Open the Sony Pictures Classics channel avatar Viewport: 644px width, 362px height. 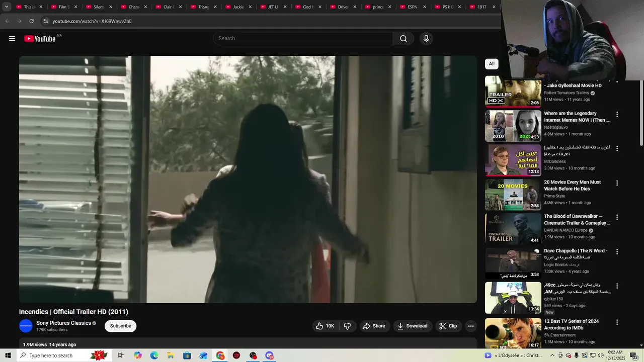coord(26,326)
